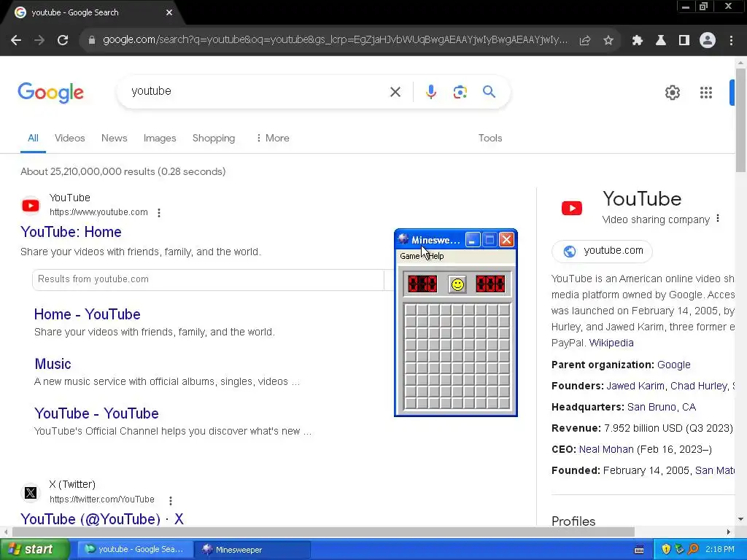The width and height of the screenshot is (747, 560).
Task: Open the Chrome three-dot menu
Action: click(731, 41)
